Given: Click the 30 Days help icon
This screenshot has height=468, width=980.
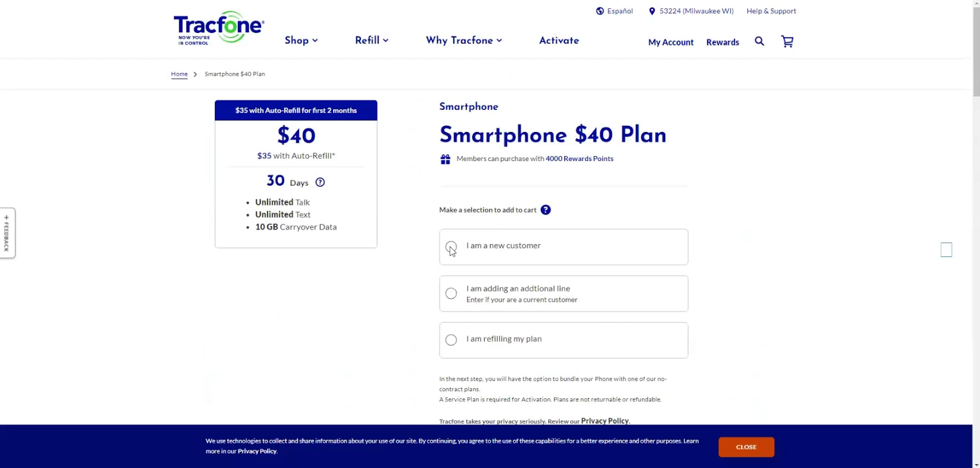Looking at the screenshot, I should point(320,182).
